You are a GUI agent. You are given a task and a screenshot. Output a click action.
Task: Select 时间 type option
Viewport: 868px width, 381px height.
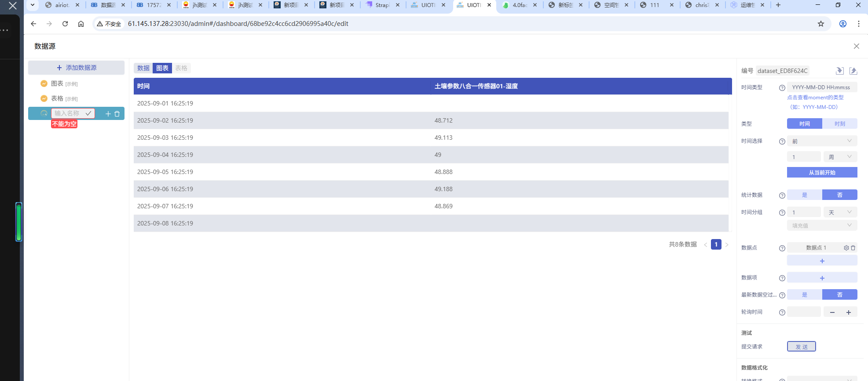pos(805,124)
